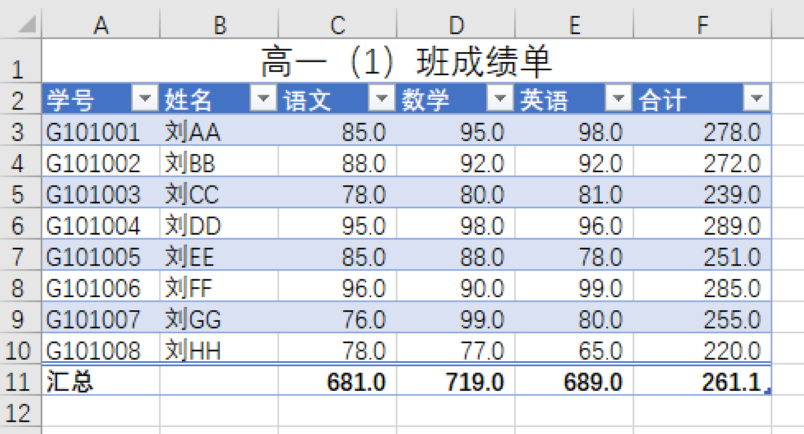This screenshot has width=804, height=434.
Task: Select the name cell 刘CC
Action: 219,193
